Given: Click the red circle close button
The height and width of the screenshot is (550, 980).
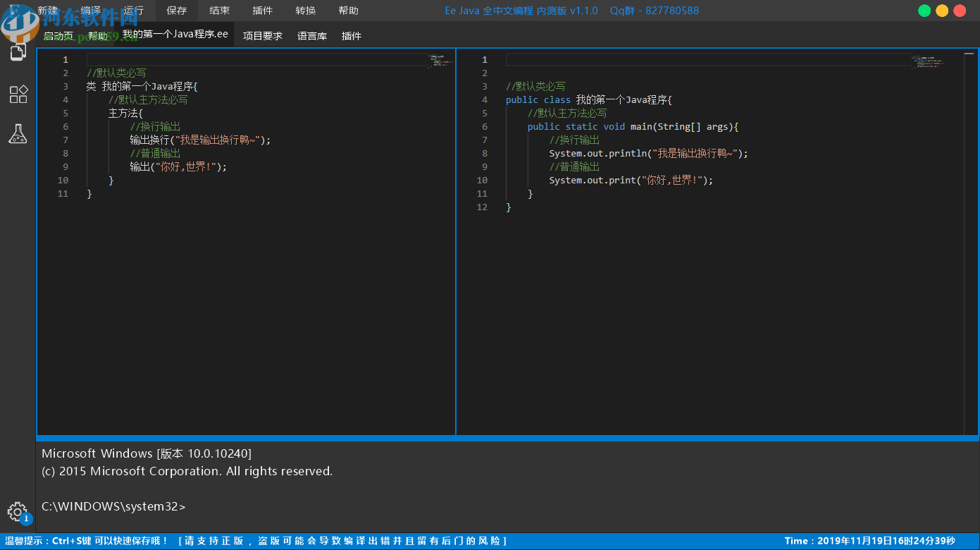Looking at the screenshot, I should coord(960,11).
